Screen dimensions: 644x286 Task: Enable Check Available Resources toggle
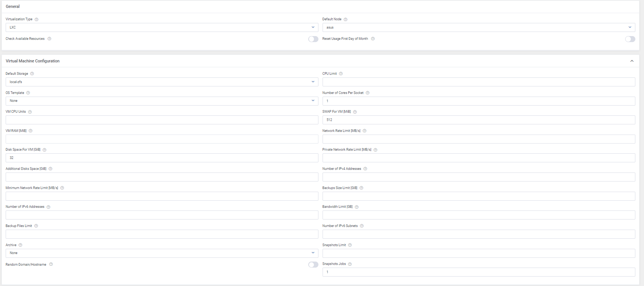click(x=313, y=39)
